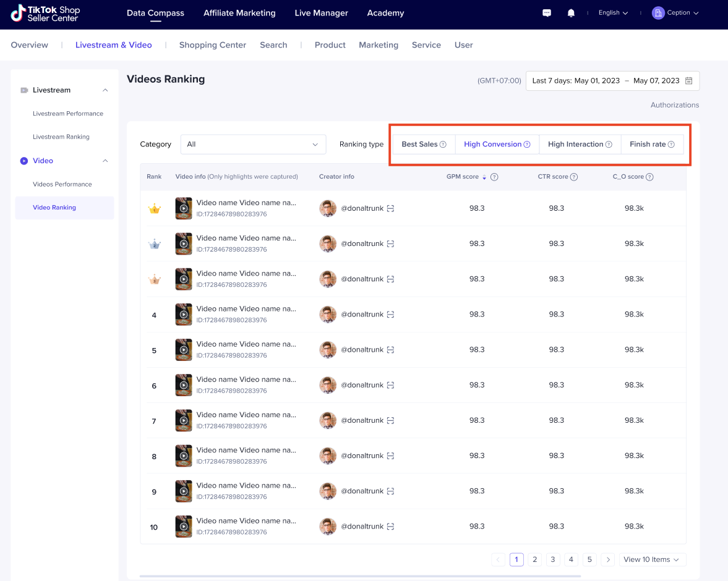Click TikTok Shop Seller Center logo

pyautogui.click(x=45, y=13)
